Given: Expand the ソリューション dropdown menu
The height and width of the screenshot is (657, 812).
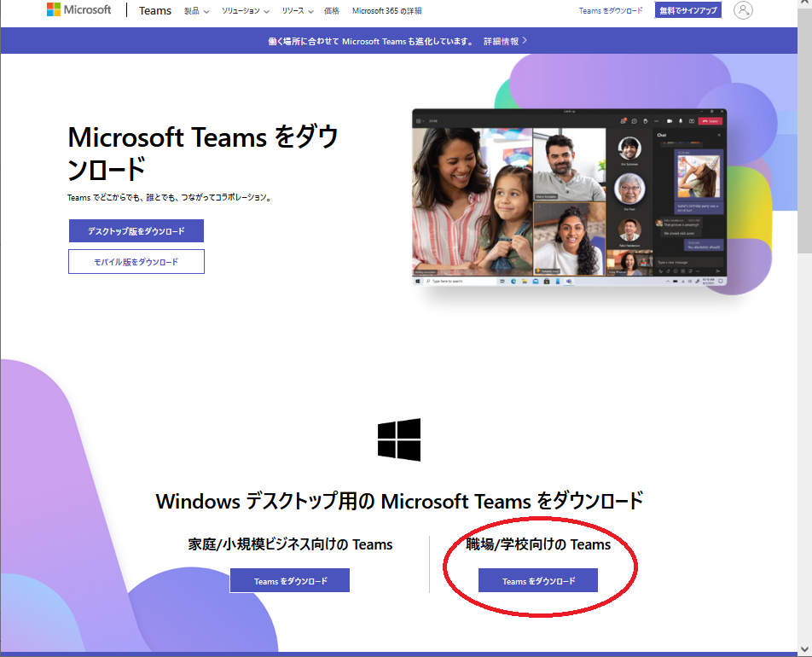Looking at the screenshot, I should 246,11.
